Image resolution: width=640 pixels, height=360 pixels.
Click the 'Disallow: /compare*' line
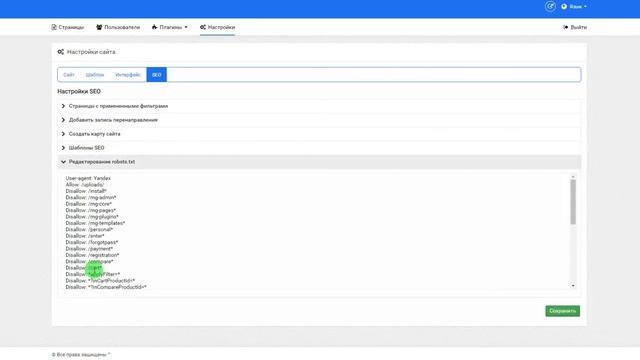pos(89,262)
